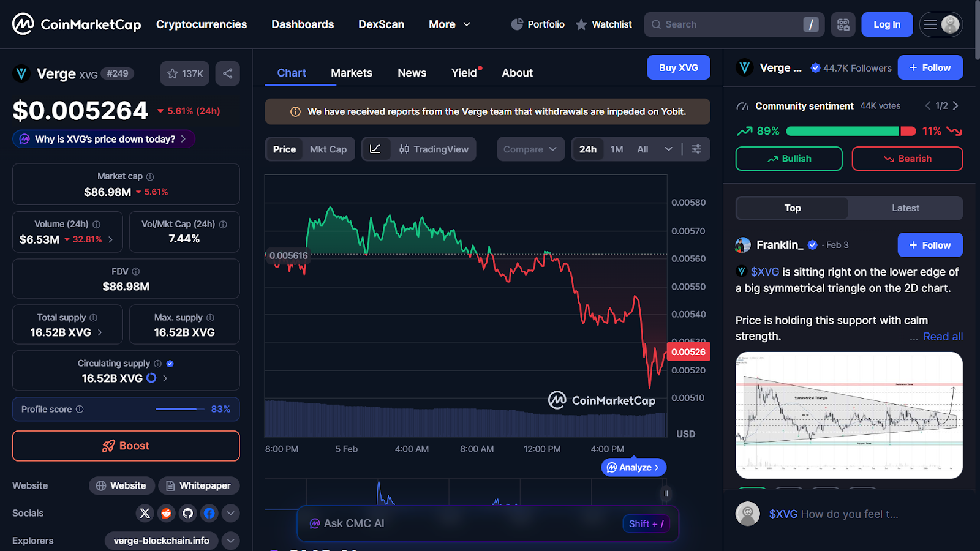Add Verge to watchlist via star
Screen dimensions: 980x551
coord(184,73)
